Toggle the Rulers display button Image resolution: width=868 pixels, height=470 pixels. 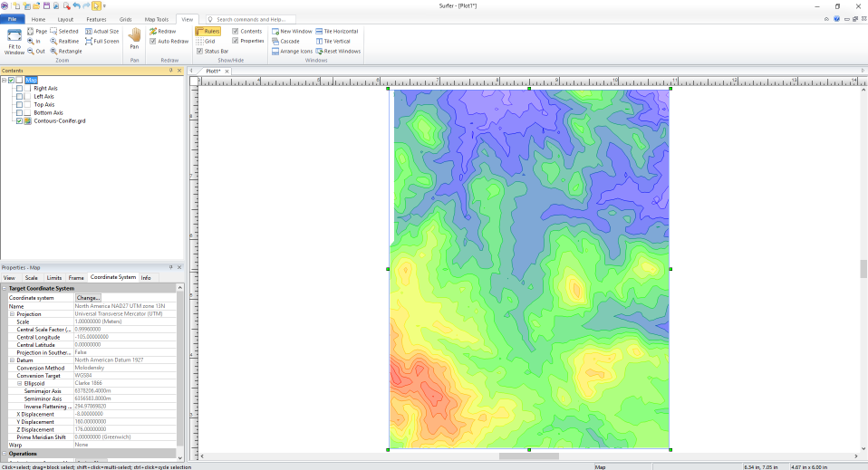click(208, 32)
